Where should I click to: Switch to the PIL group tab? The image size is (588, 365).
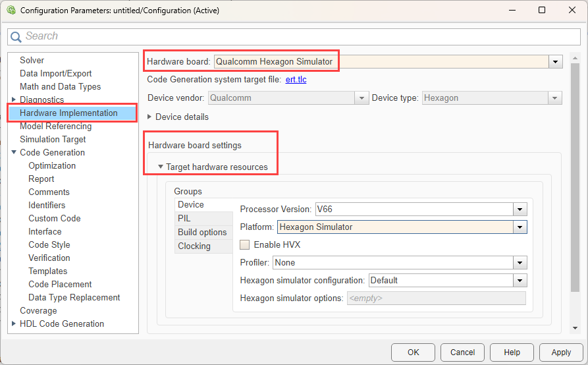pos(184,218)
